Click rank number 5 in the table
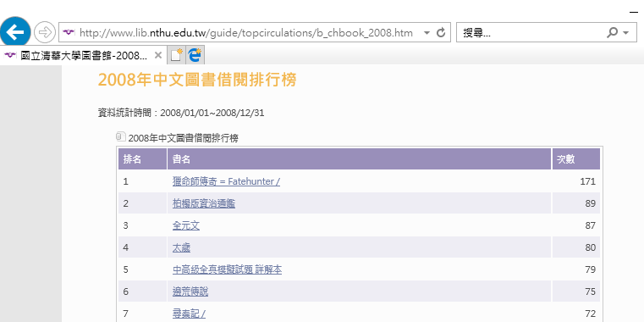This screenshot has height=322, width=644. (126, 270)
